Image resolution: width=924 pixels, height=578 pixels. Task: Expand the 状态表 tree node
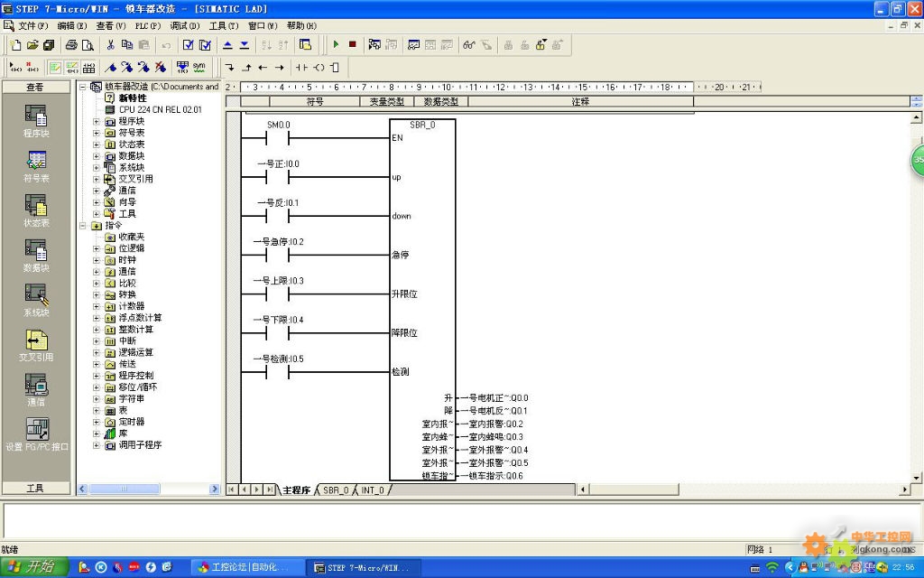96,144
